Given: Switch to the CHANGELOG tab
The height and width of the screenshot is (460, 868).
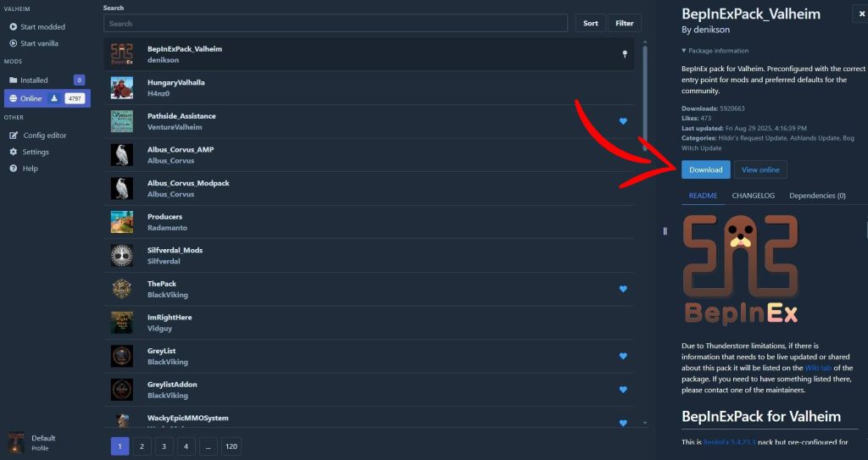Looking at the screenshot, I should pos(753,196).
